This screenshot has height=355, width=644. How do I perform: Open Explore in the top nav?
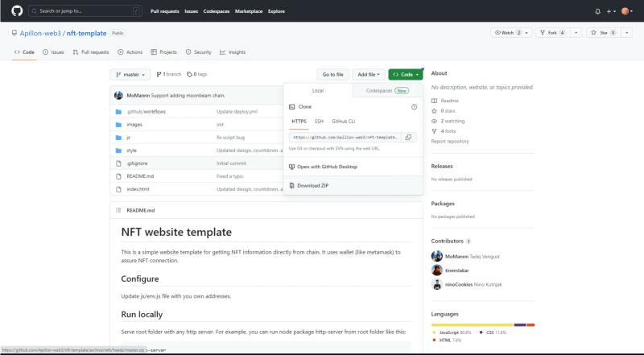click(276, 11)
